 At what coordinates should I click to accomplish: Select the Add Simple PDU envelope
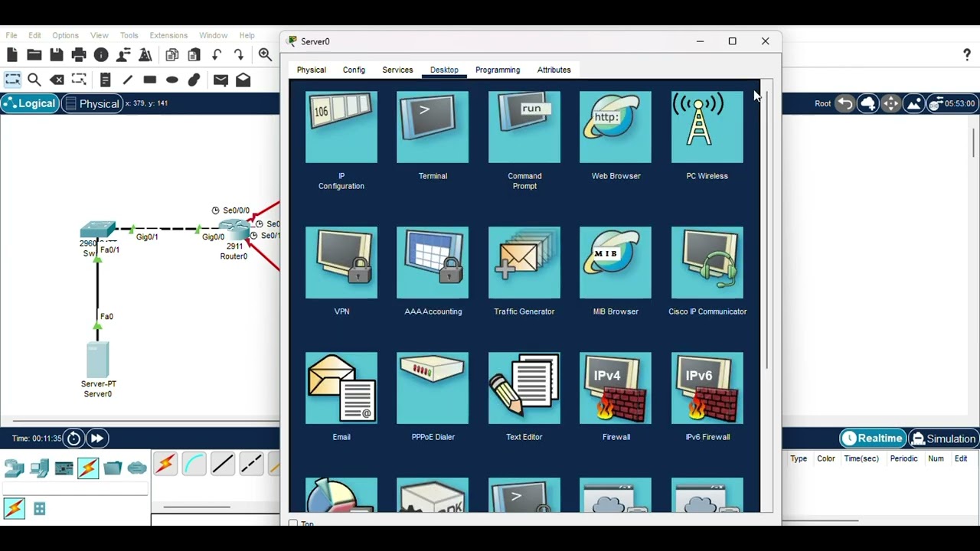tap(220, 80)
